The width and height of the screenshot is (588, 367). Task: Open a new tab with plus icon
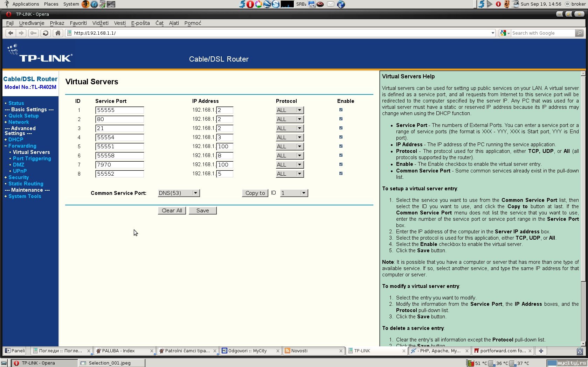pos(541,351)
